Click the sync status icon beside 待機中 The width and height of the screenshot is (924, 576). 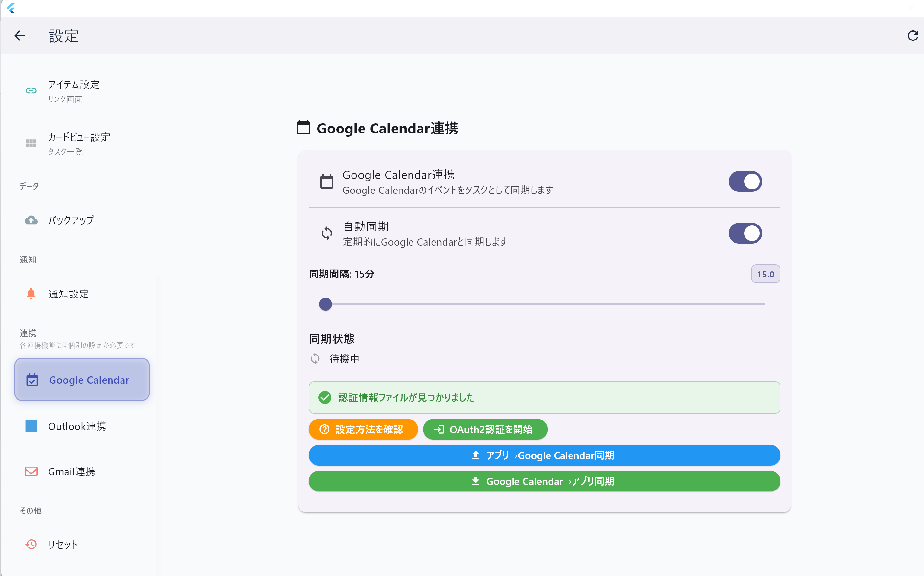(315, 358)
